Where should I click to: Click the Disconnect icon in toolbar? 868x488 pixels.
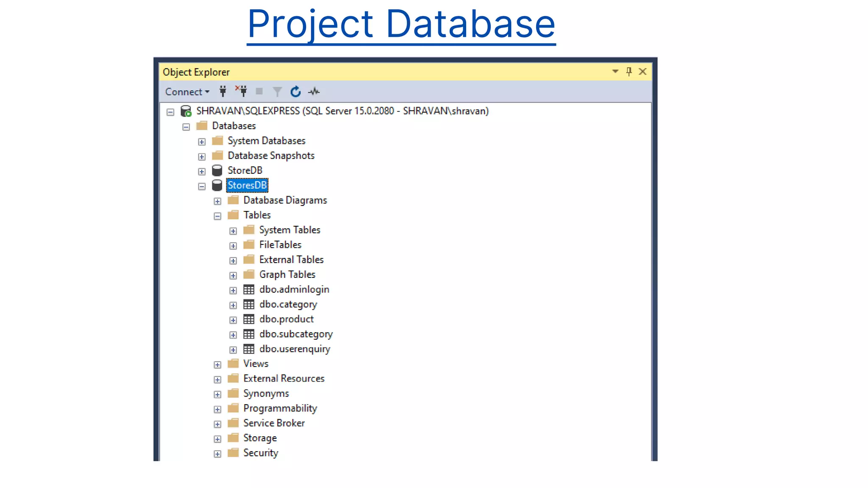[x=241, y=91]
